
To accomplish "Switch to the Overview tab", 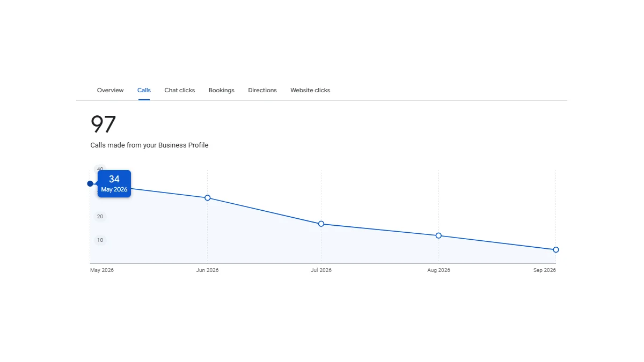I will pyautogui.click(x=110, y=90).
